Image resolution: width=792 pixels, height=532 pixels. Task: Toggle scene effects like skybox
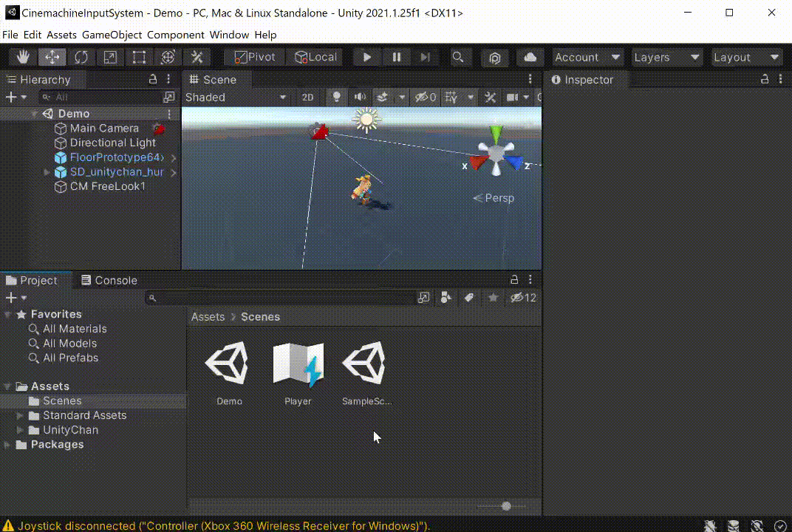tap(383, 97)
